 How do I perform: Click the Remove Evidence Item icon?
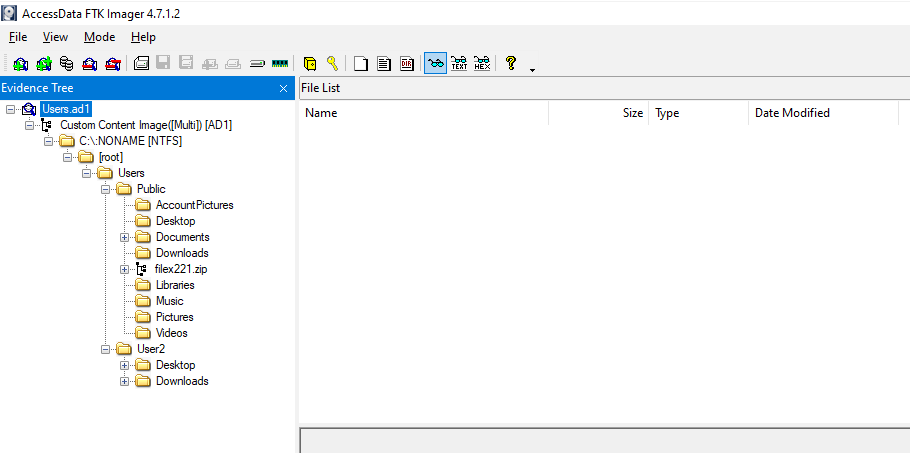point(90,64)
